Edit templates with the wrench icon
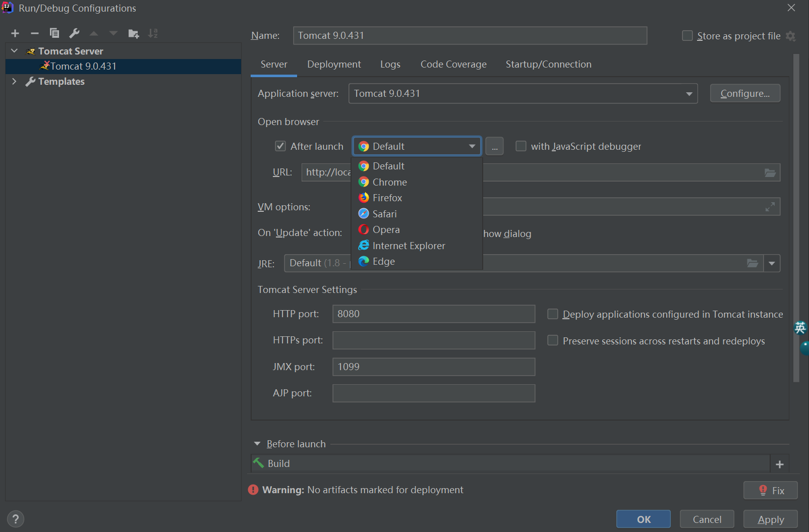This screenshot has height=532, width=809. (x=74, y=33)
